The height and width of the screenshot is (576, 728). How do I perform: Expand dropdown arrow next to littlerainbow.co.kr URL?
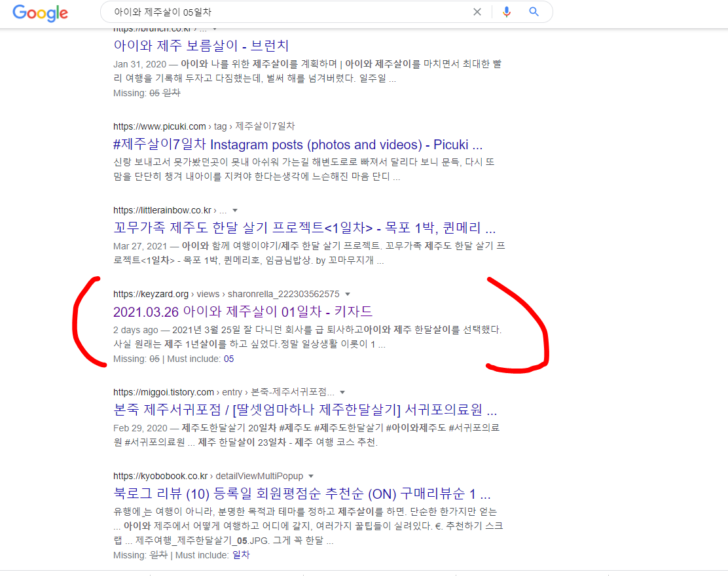(235, 211)
